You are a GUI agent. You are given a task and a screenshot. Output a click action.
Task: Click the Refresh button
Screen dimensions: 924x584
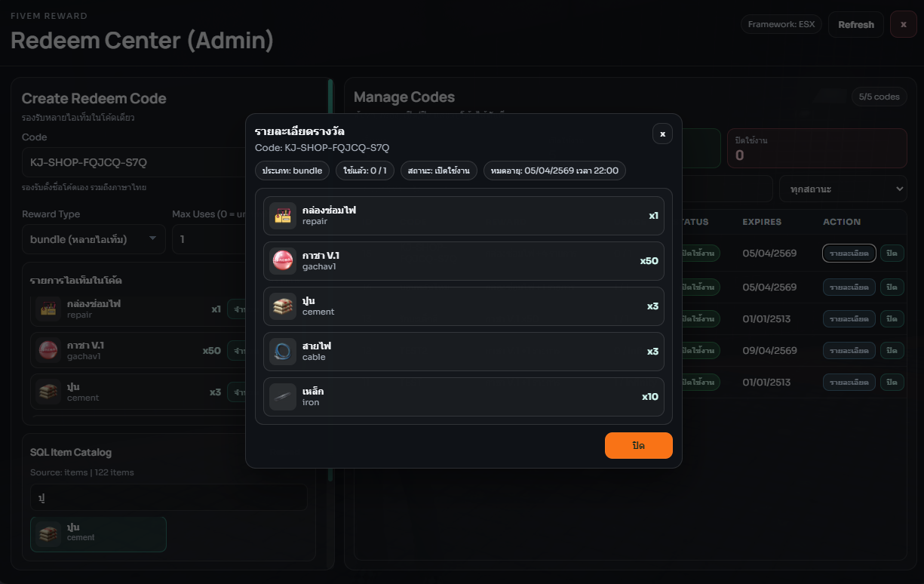855,25
